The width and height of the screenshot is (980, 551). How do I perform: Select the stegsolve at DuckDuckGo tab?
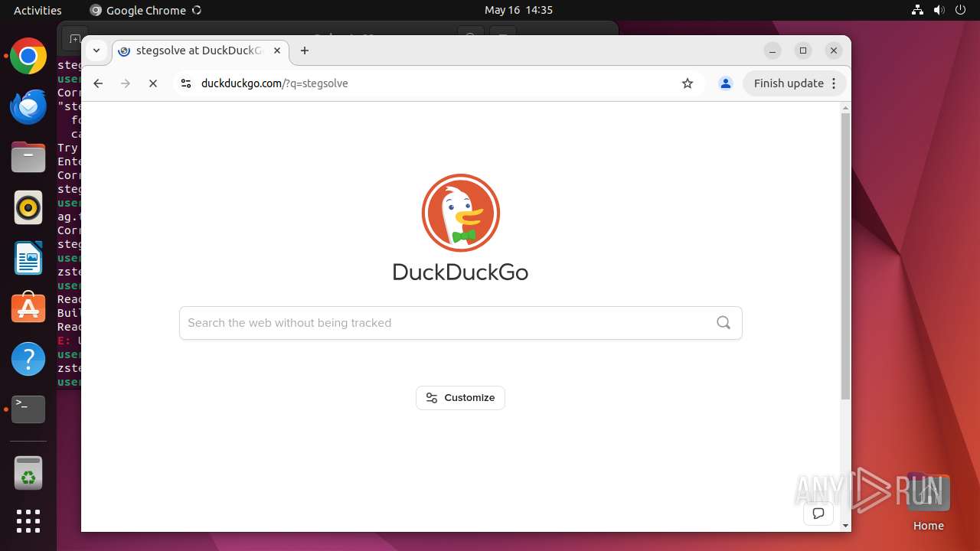[201, 51]
